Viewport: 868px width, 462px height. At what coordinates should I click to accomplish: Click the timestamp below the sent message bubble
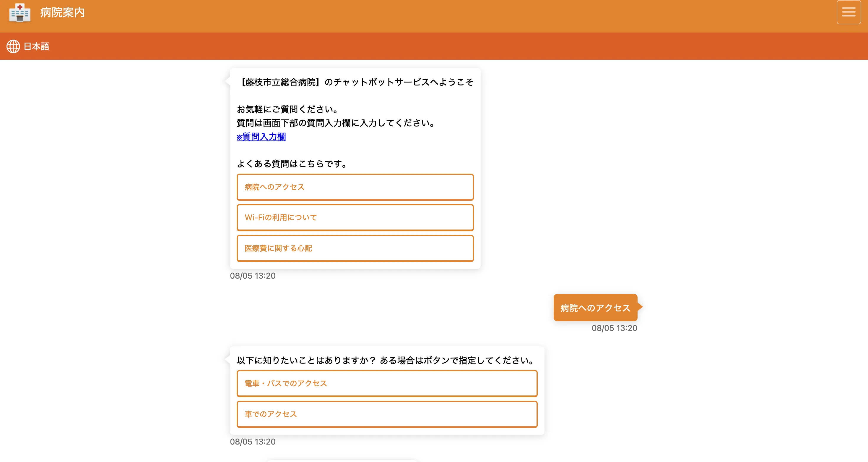[x=614, y=328]
